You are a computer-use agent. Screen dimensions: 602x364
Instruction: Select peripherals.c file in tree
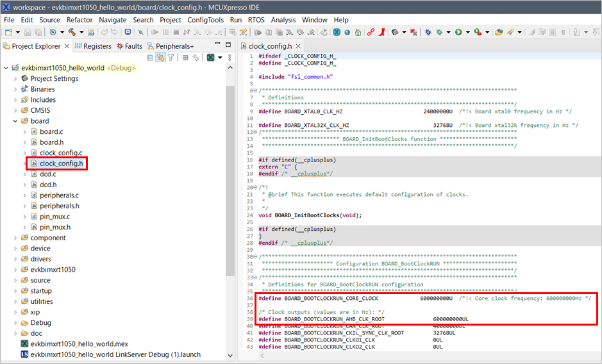[x=59, y=195]
